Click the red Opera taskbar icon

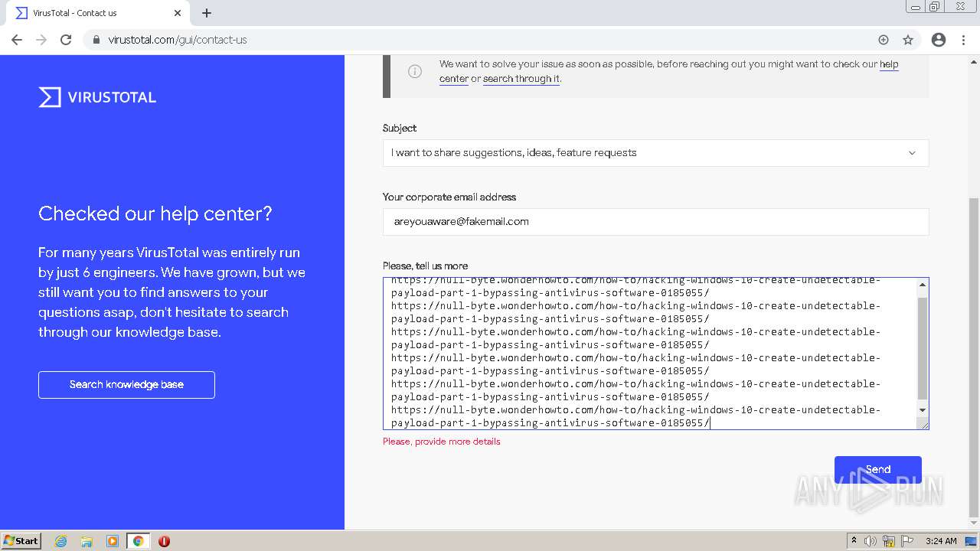pos(164,541)
